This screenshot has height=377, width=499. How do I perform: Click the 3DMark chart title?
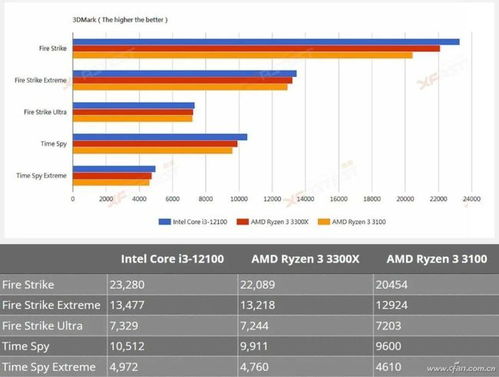point(120,20)
